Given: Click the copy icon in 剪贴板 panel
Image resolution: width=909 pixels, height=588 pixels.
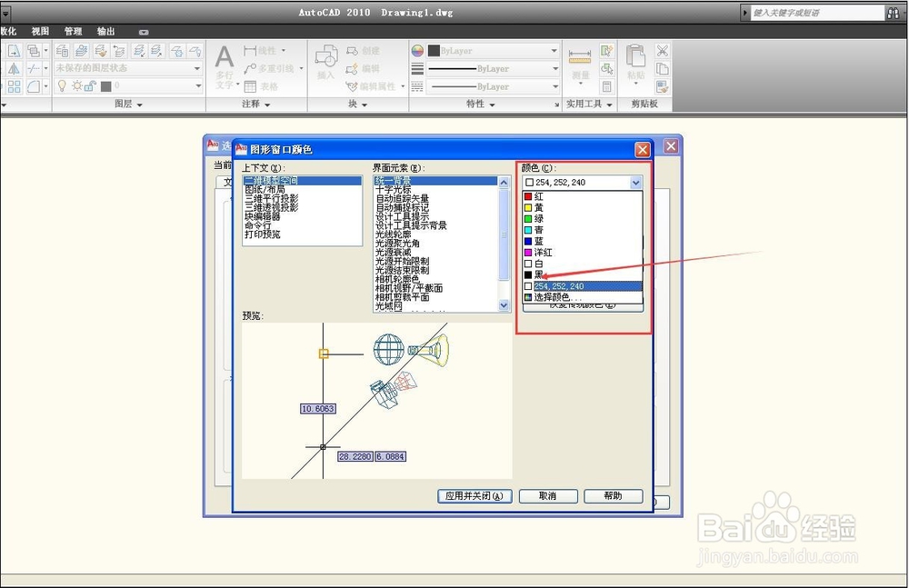Looking at the screenshot, I should pos(662,69).
